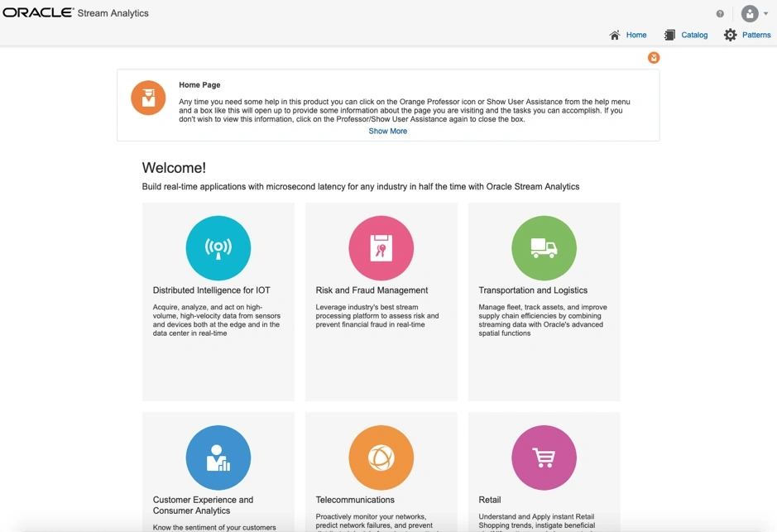The image size is (777, 532).
Task: Click the welcome subtitle about microsecond latency
Action: (361, 187)
